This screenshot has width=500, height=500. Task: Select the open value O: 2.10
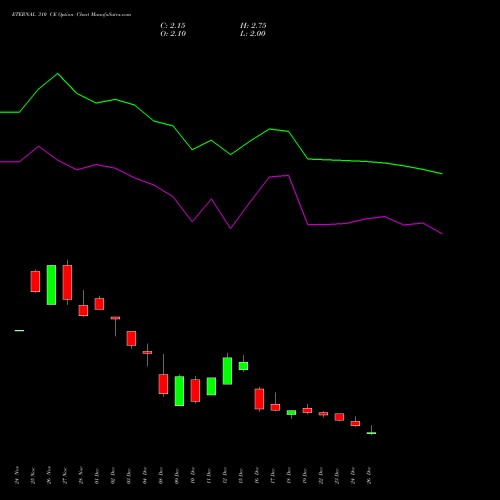tap(173, 34)
